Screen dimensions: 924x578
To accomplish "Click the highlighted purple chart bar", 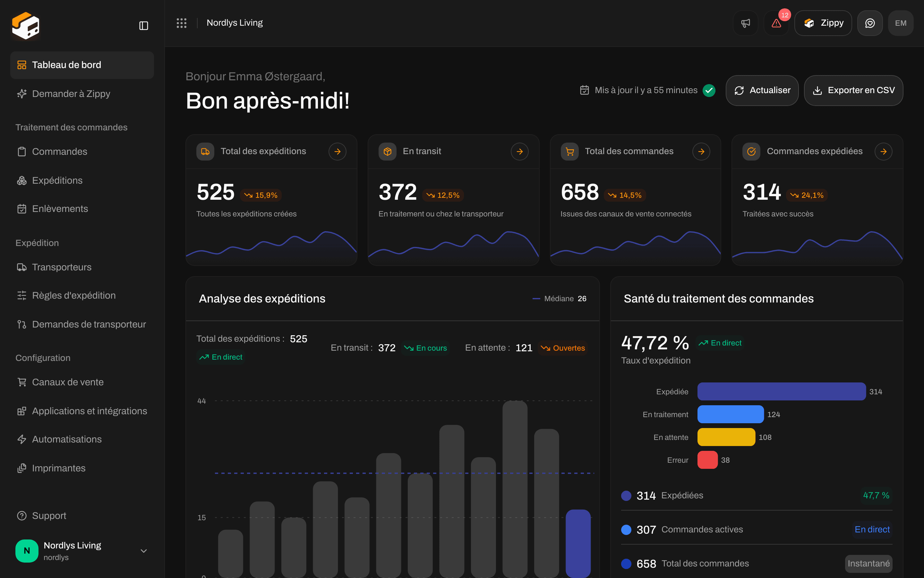I will 578,543.
